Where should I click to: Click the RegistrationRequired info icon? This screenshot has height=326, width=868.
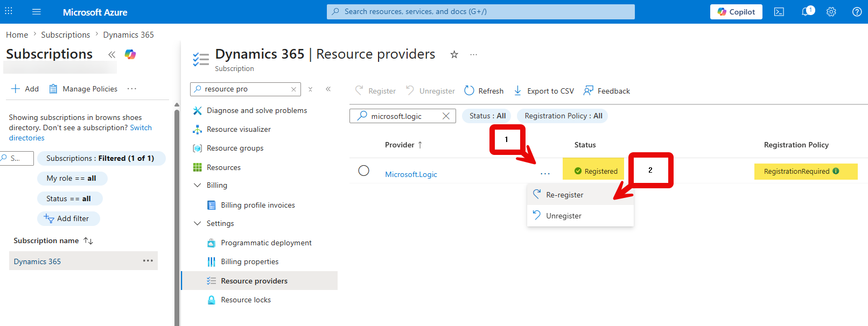836,171
